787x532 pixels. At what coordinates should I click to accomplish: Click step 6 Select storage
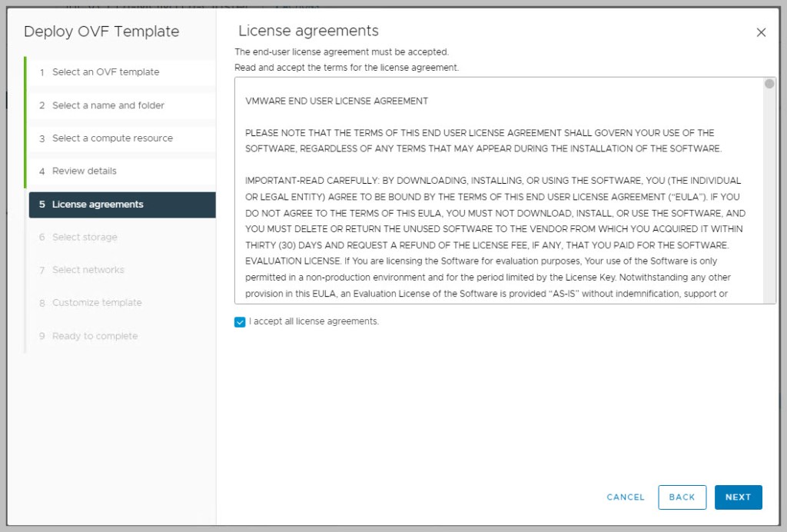click(x=85, y=238)
